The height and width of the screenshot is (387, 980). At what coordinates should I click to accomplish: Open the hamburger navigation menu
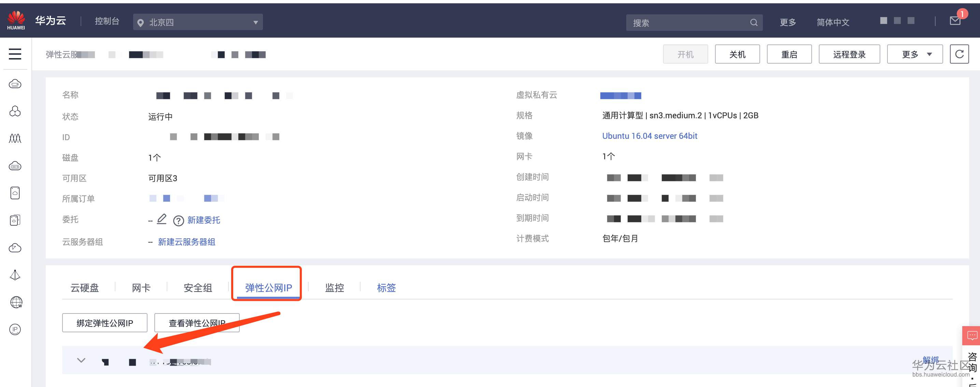coord(15,54)
